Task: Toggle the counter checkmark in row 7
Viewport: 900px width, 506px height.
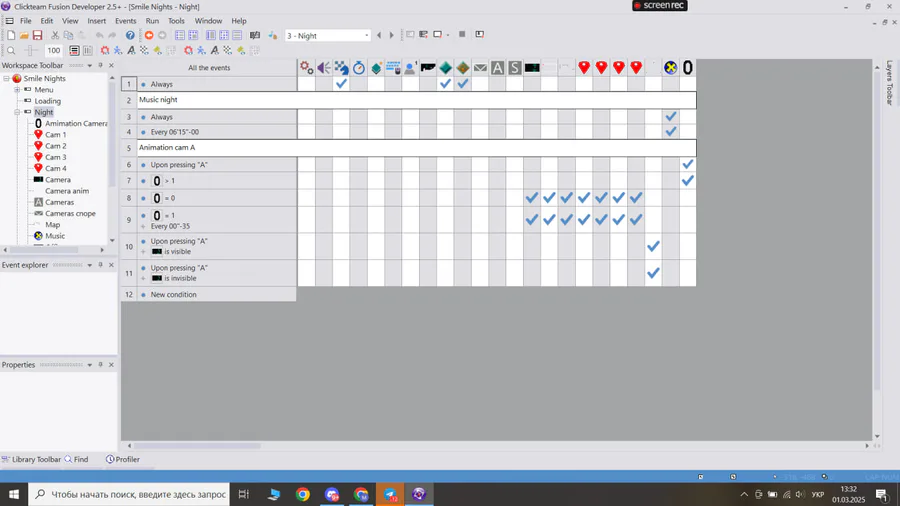Action: pyautogui.click(x=688, y=181)
